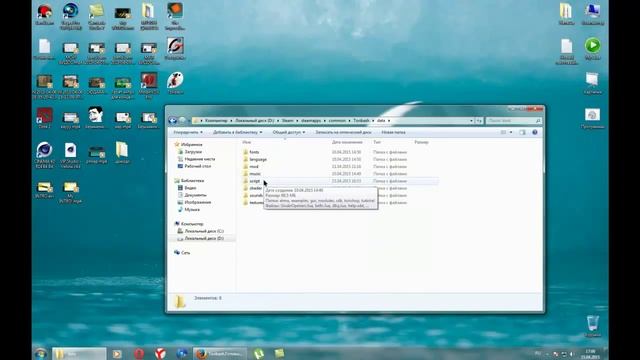Open the green uTorrent taskbar icon
This screenshot has width=640, height=360.
(x=258, y=353)
